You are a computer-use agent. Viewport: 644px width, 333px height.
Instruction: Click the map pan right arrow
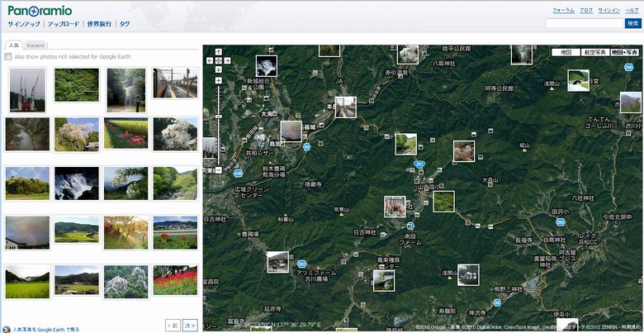tap(226, 60)
